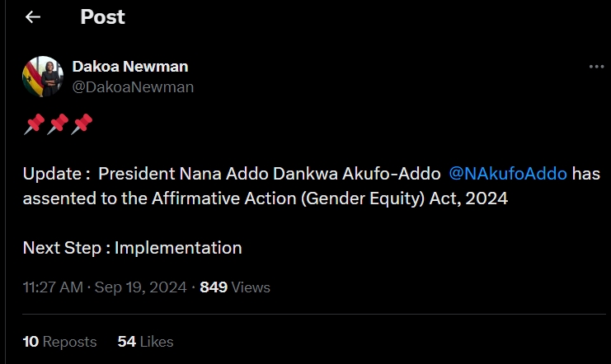Open the three-dot more options menu

tap(596, 67)
